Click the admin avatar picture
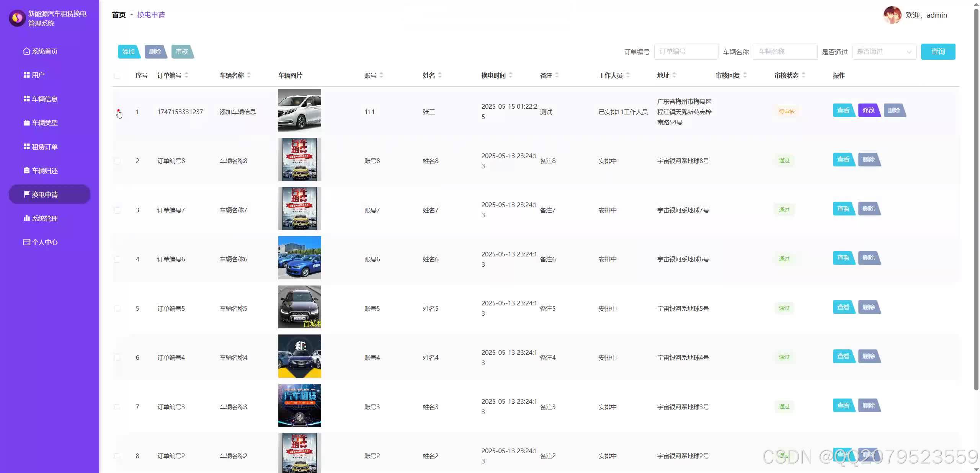 click(892, 15)
